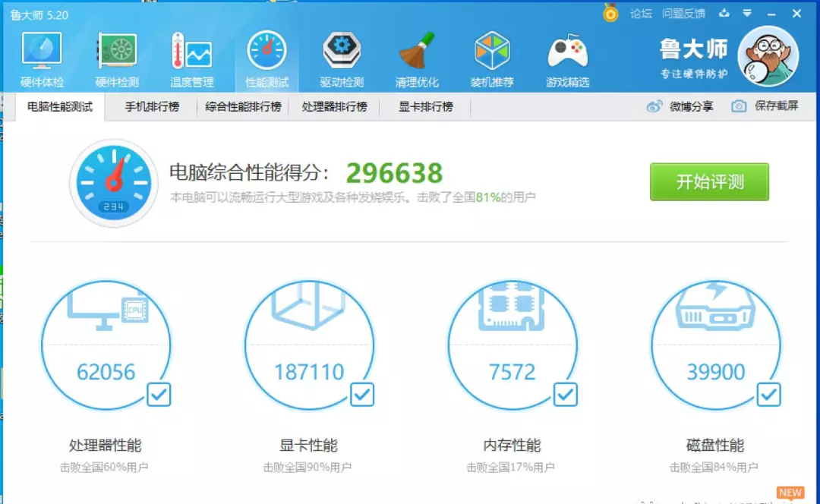This screenshot has height=504, width=820.
Task: Open the title bar dropdown menu arrow
Action: pyautogui.click(x=747, y=14)
